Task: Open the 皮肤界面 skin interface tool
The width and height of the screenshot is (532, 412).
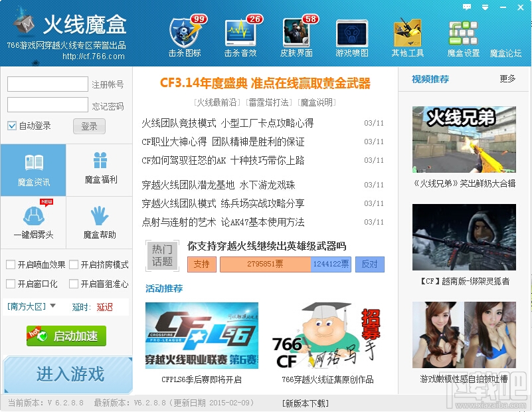Action: pos(296,37)
